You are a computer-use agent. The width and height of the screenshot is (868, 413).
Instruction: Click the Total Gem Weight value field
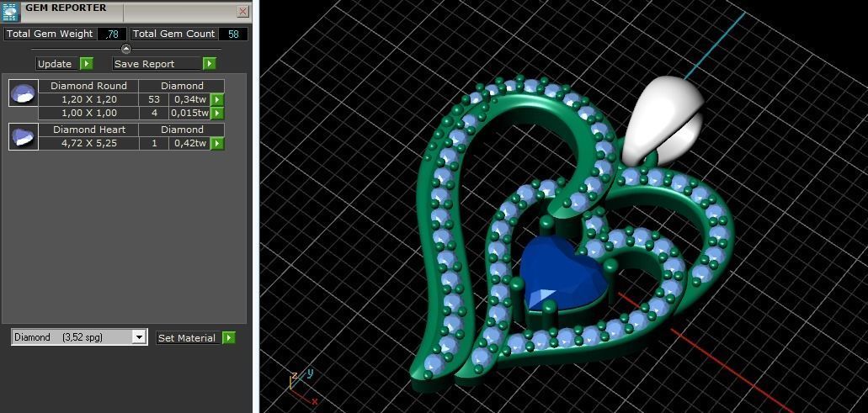(112, 34)
